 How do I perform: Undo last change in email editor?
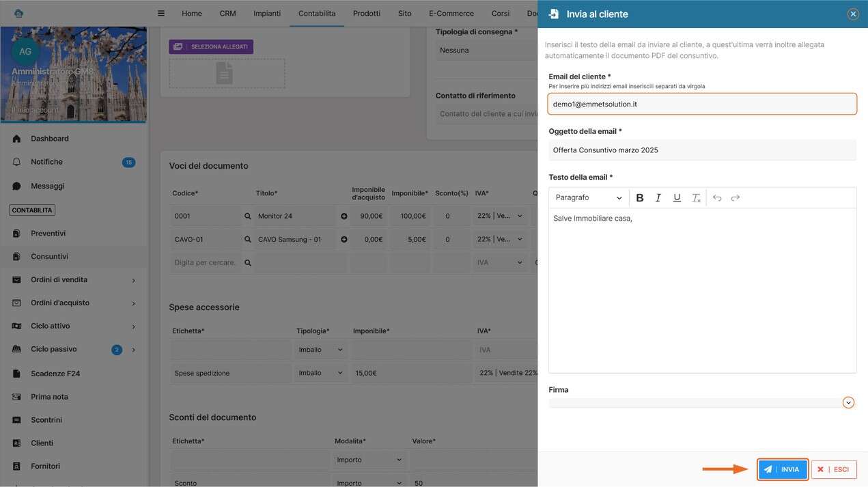[x=717, y=198]
